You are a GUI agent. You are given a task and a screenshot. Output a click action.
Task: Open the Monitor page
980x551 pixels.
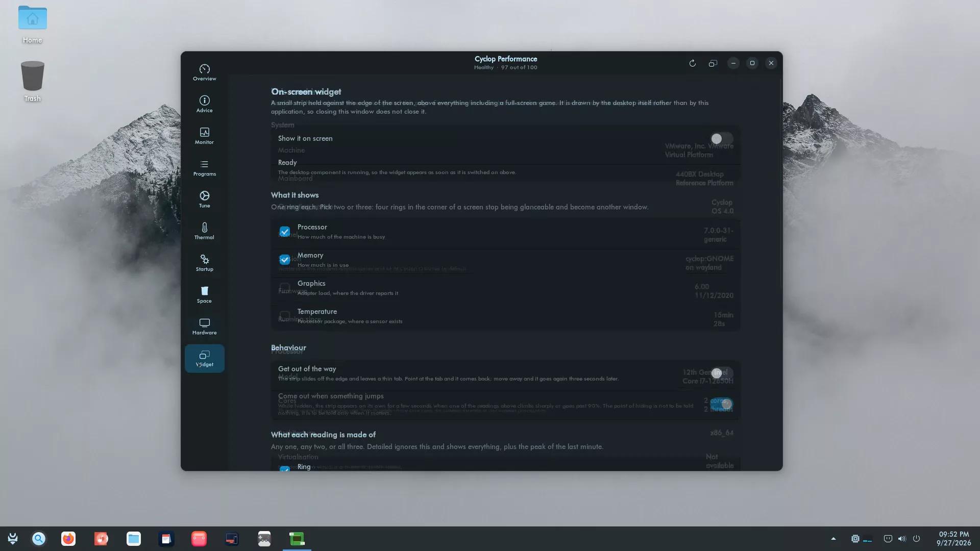(204, 136)
